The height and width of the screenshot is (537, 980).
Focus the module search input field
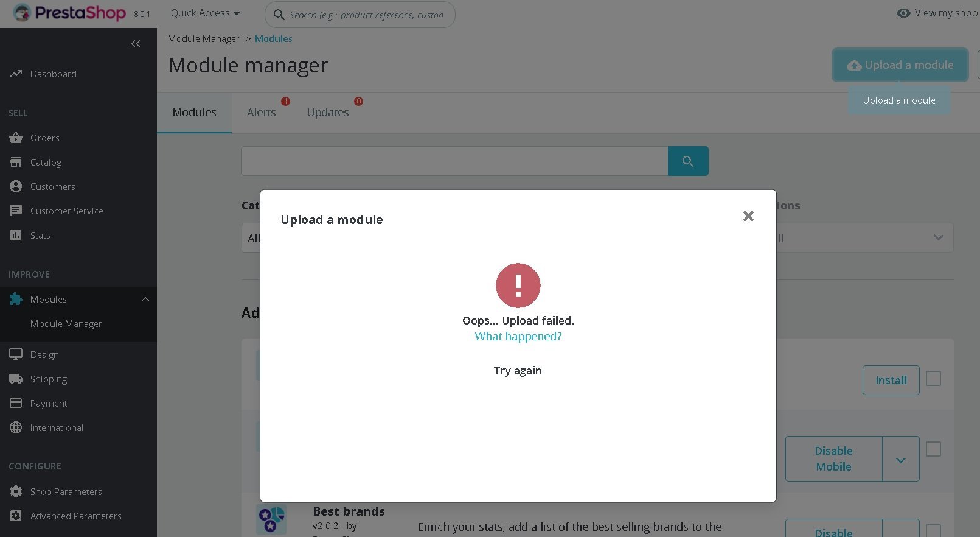454,161
